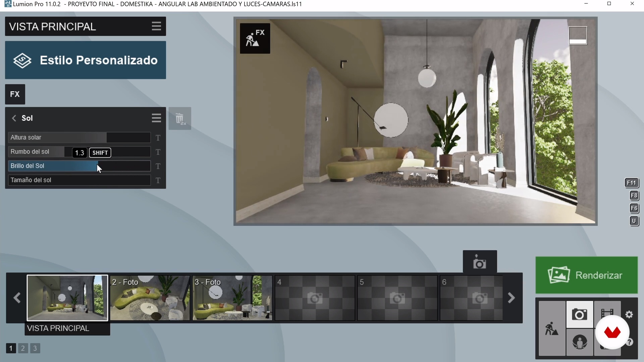Click the white preview quality box
644x362 pixels.
coord(578,36)
